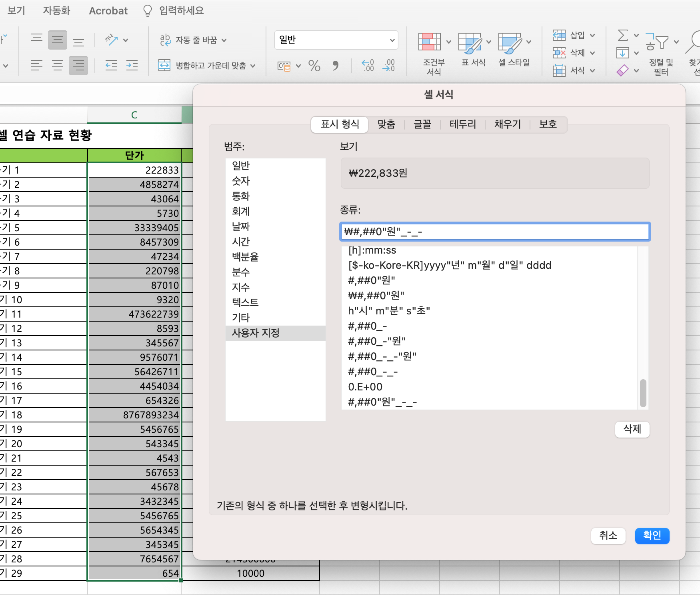
Task: Select the [h]:mm:ss format in the list
Action: [490, 250]
